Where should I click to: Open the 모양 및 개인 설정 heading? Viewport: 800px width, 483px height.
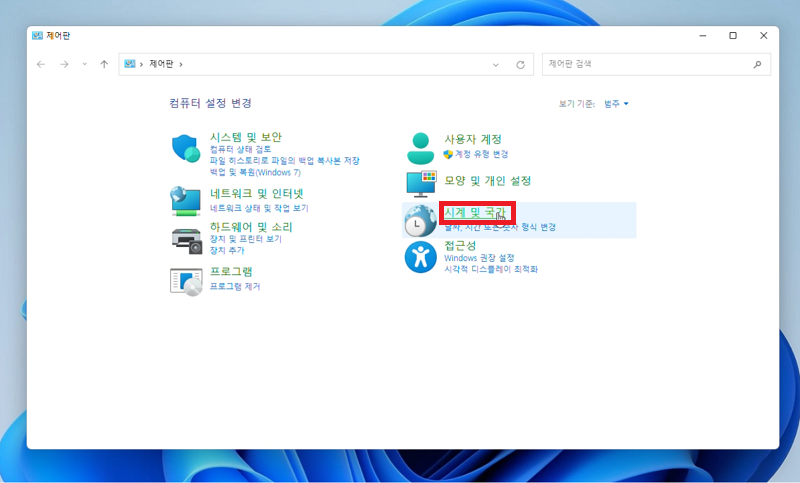(487, 181)
